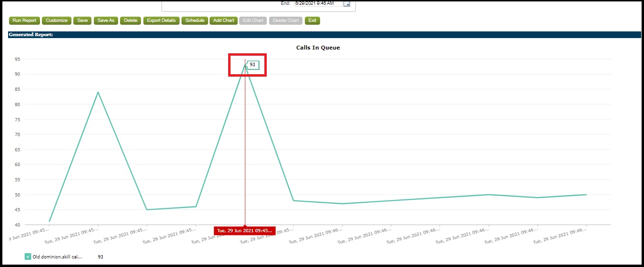Open the Schedule report dialog
This screenshot has height=267, width=644.
click(195, 20)
